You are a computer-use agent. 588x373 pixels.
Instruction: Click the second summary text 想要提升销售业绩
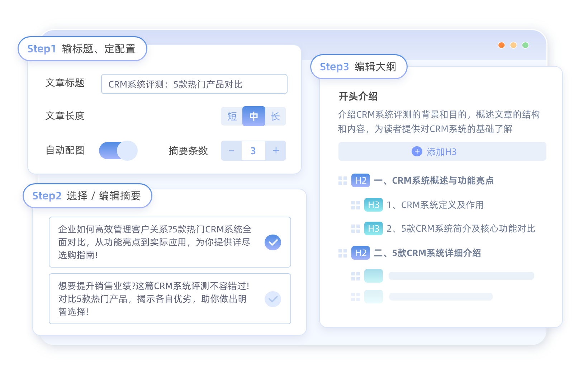154,299
